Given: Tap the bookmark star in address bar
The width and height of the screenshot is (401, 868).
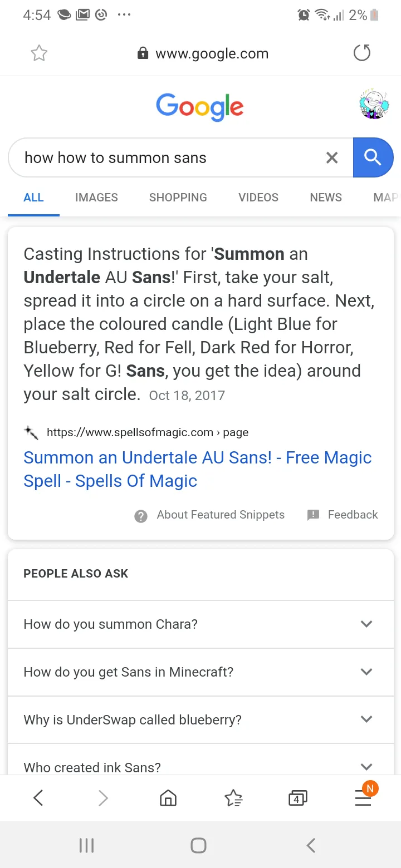Looking at the screenshot, I should click(x=39, y=53).
